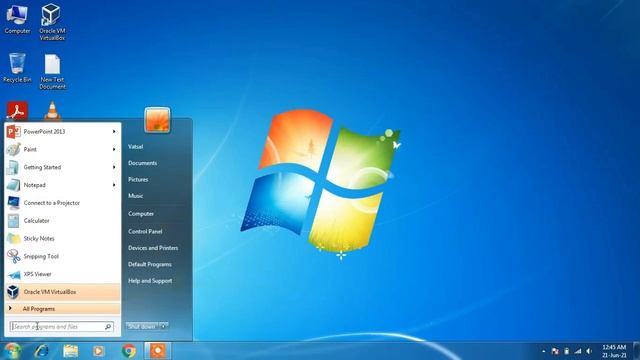Open Paint from the Start menu
The height and width of the screenshot is (360, 640).
coord(62,149)
